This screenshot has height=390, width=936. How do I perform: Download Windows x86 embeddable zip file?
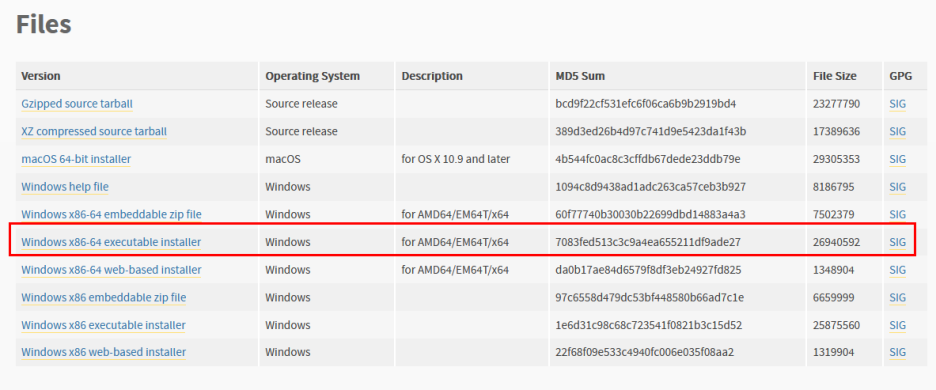coord(104,297)
